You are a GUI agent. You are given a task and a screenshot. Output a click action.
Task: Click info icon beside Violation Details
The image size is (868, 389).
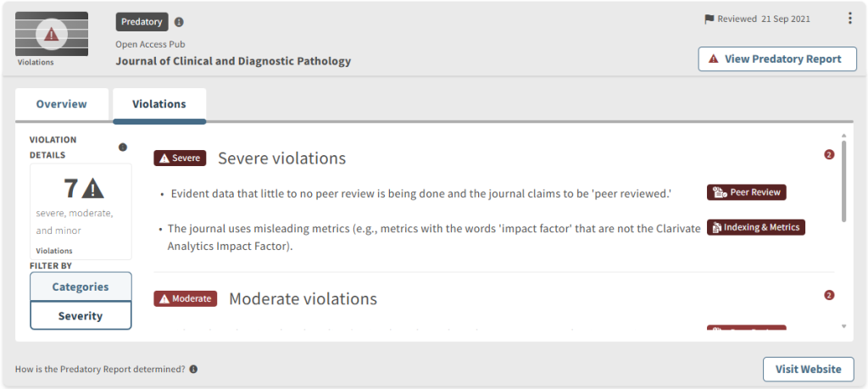pyautogui.click(x=123, y=147)
